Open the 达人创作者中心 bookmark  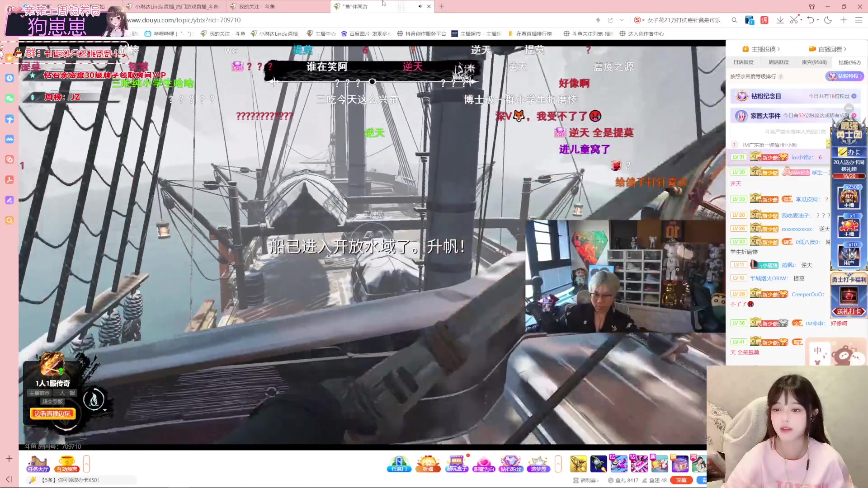pyautogui.click(x=642, y=33)
